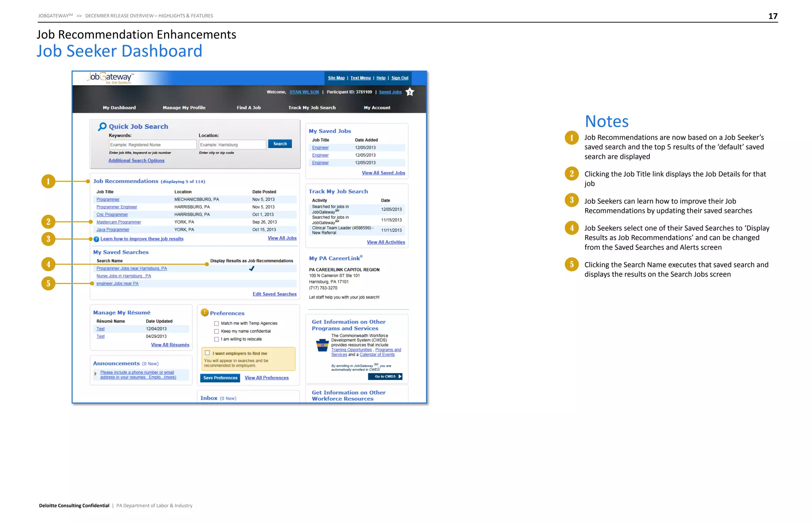Click the "MECHANICSBURG, PA" location cell
The image size is (812, 525).
point(197,200)
